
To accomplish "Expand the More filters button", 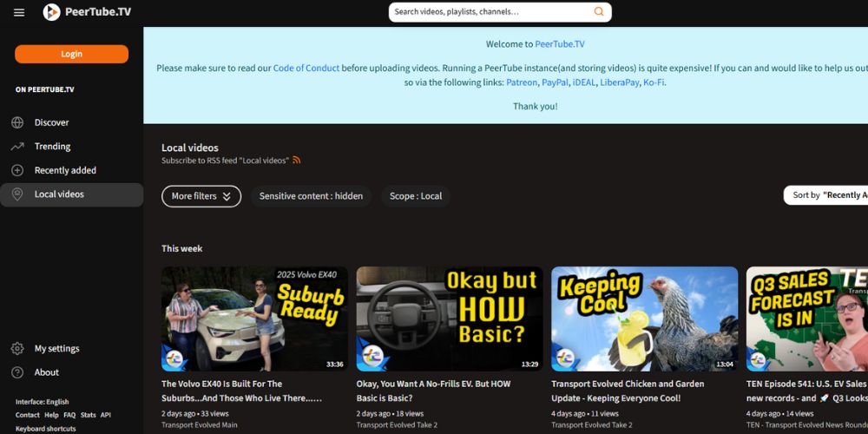I will 201,196.
